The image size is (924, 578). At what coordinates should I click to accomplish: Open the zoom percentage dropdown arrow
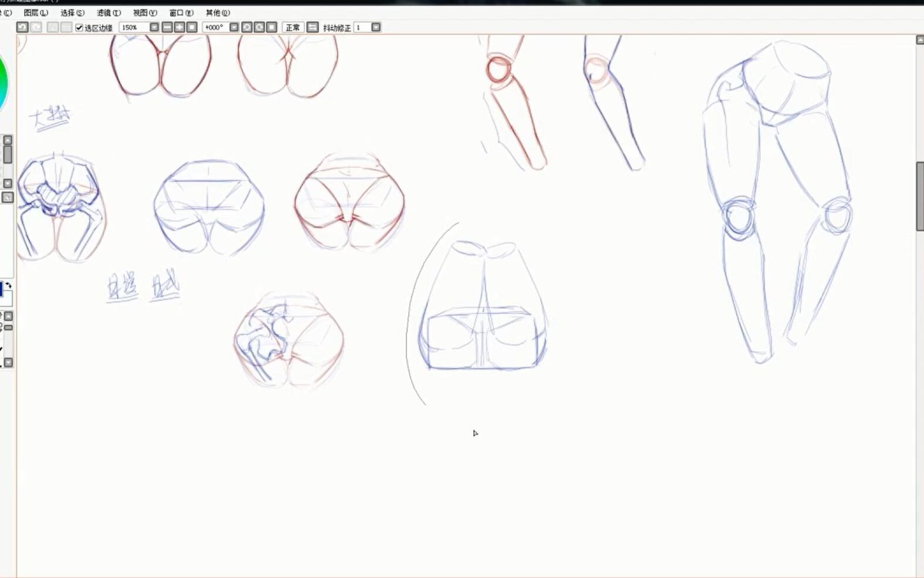pos(154,28)
